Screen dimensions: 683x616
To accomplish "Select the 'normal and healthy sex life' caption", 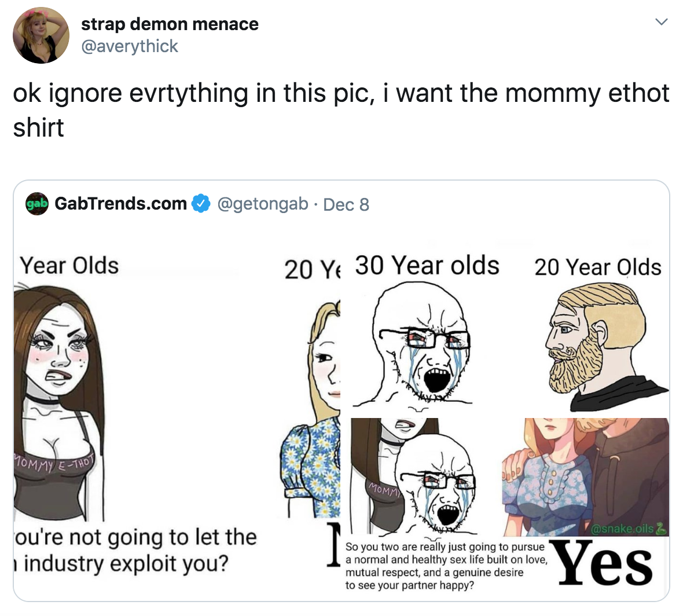I will point(446,566).
